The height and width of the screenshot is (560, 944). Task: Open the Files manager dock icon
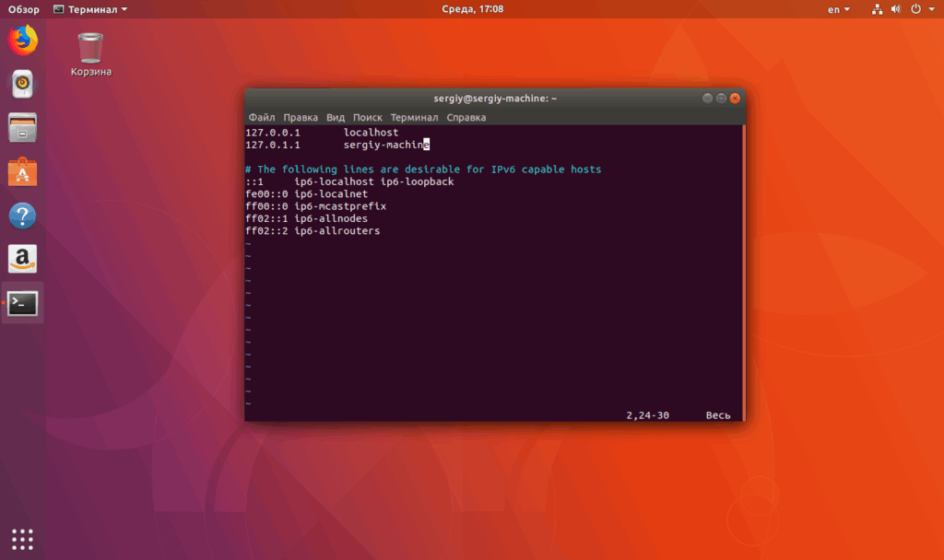pyautogui.click(x=22, y=127)
